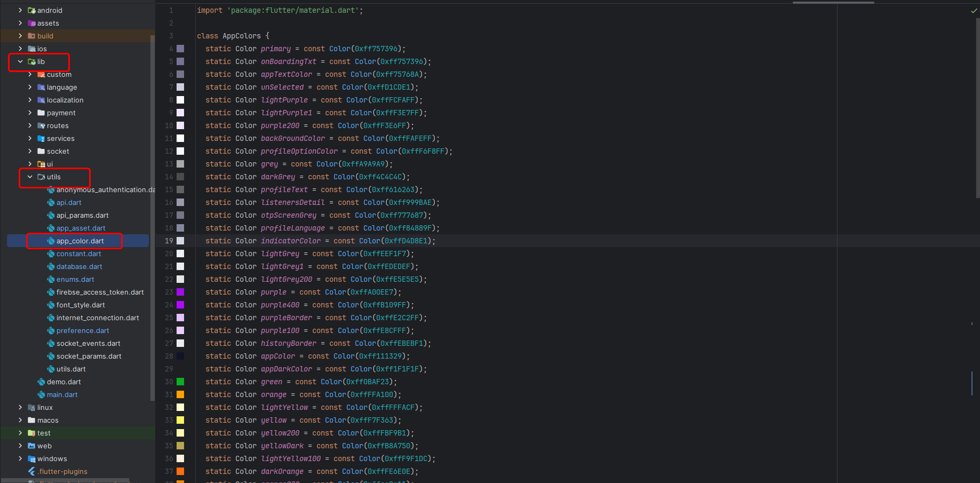Image resolution: width=980 pixels, height=483 pixels.
Task: Click the purple color swatch on line 23
Action: [180, 292]
